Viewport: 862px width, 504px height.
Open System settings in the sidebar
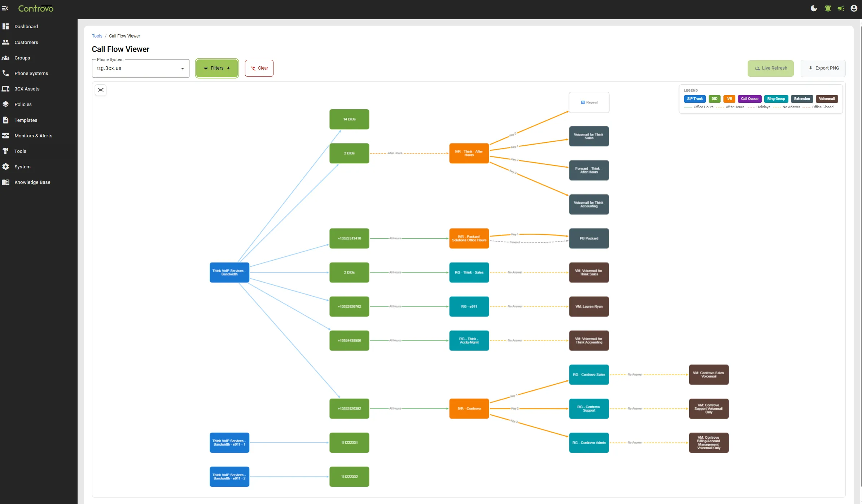coord(23,167)
